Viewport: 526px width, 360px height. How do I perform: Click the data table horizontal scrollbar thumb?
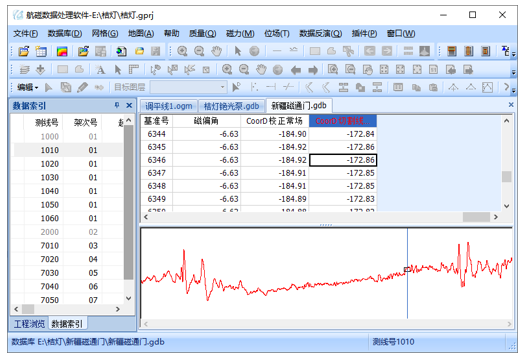[476, 217]
